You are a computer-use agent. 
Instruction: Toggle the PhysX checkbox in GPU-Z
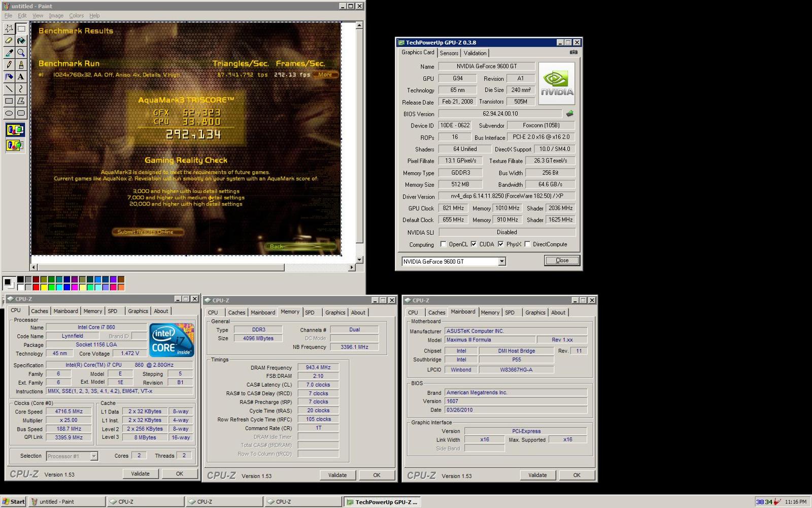[x=500, y=244]
